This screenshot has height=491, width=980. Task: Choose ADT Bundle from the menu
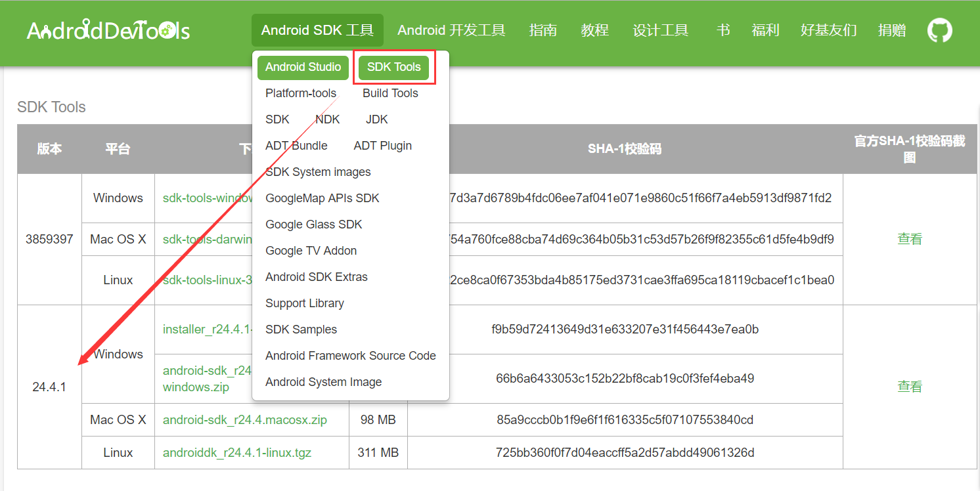coord(296,146)
